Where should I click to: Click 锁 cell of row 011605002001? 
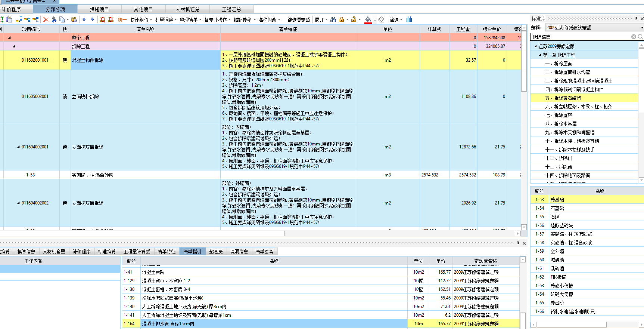point(65,96)
